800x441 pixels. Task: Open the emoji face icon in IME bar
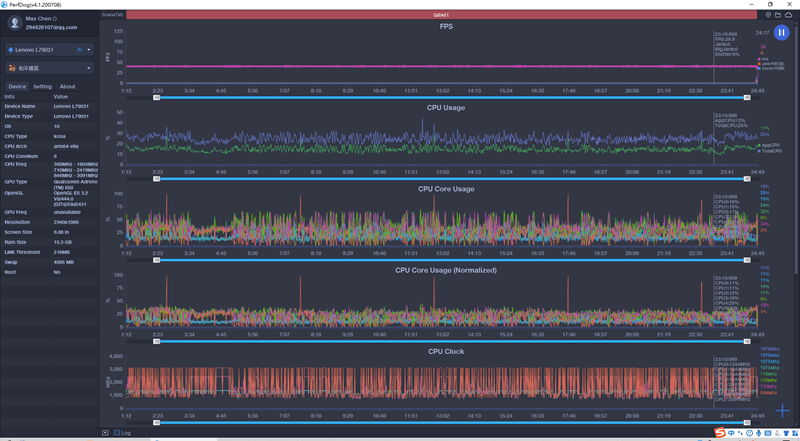749,433
